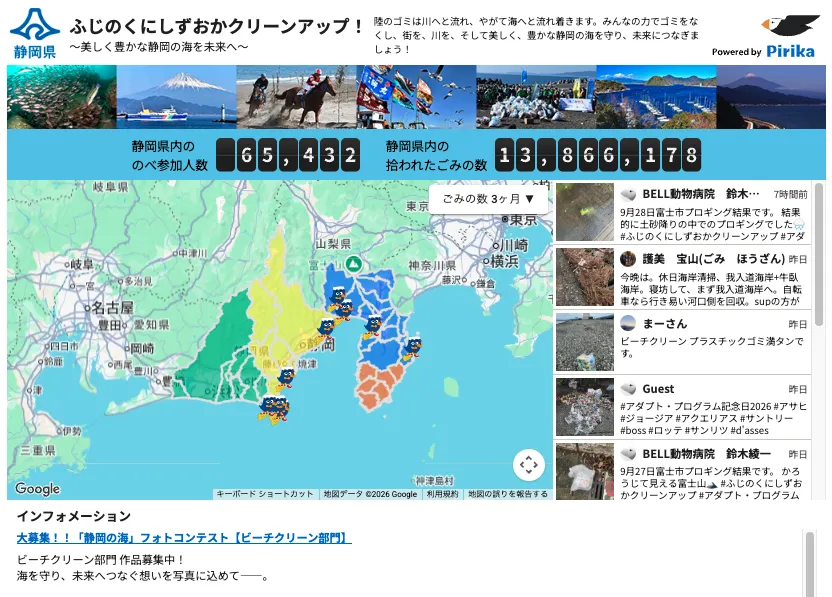Open the 護美 宝山 post
832x597 pixels.
pos(682,277)
